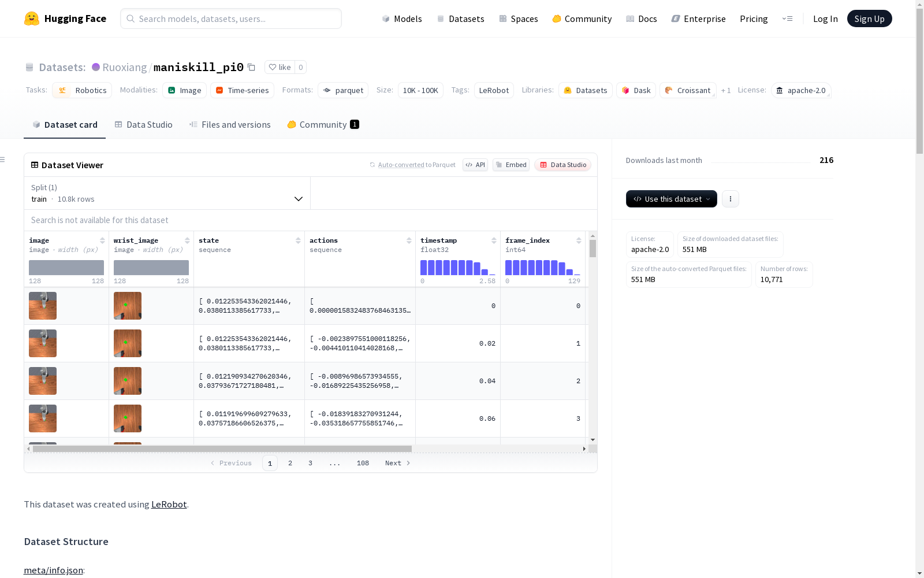Click the horizontal scrollbar of the table
The image size is (924, 578).
pos(222,449)
